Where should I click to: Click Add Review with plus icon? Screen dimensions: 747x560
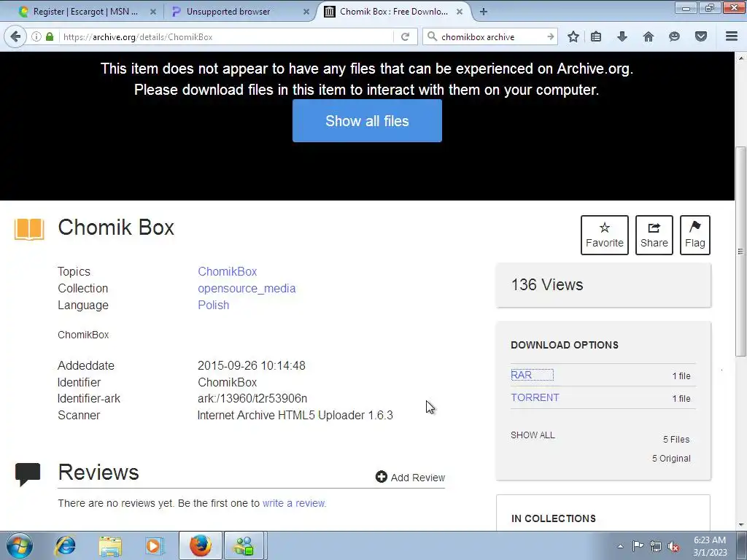coord(410,477)
